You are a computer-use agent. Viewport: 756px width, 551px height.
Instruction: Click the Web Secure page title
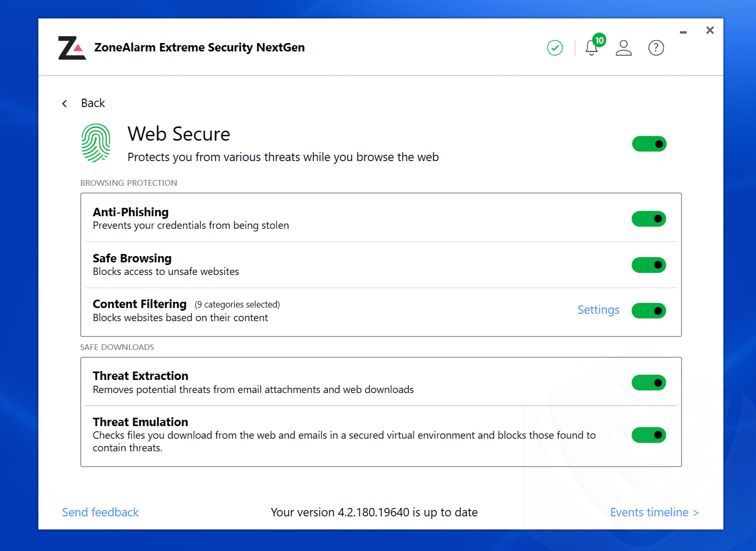[x=179, y=134]
